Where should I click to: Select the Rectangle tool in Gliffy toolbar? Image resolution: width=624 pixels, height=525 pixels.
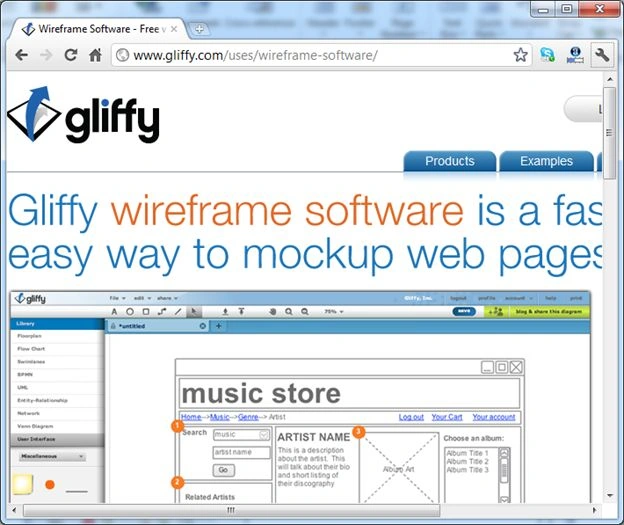coord(146,312)
